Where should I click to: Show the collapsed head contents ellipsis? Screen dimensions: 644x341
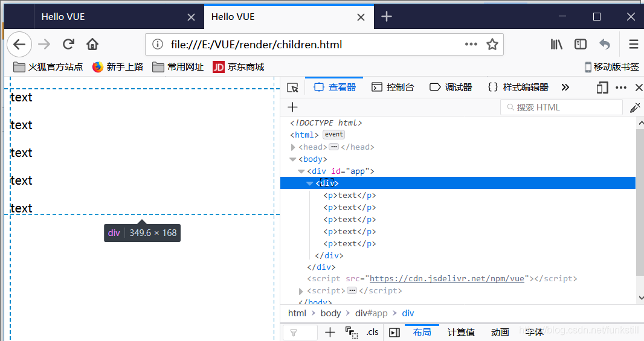334,147
